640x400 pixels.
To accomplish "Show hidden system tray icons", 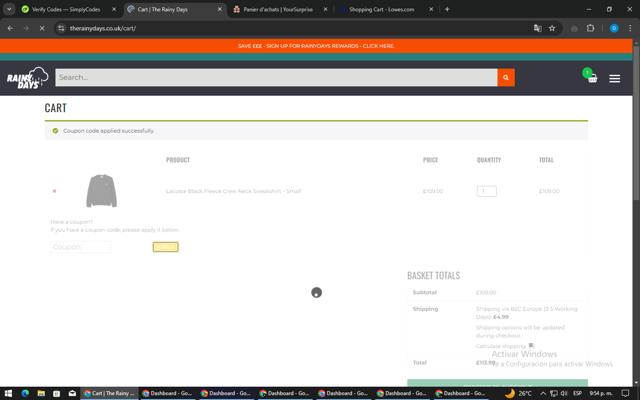I will coord(543,393).
